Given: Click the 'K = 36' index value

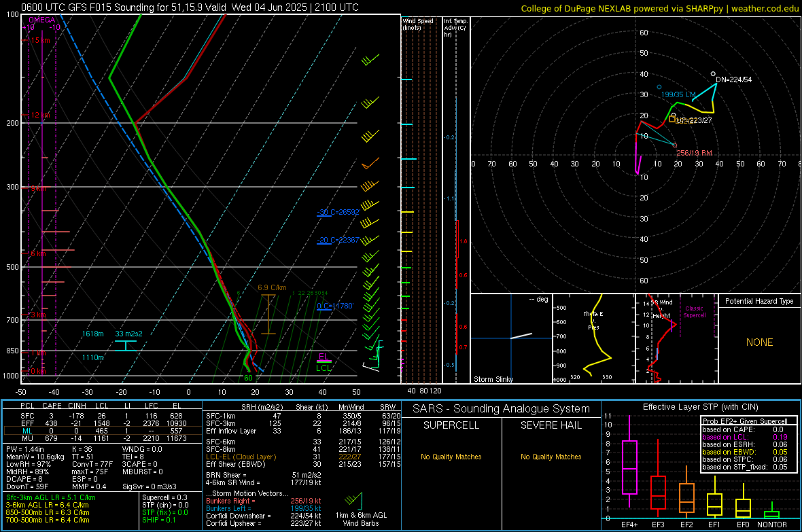Looking at the screenshot, I should (x=82, y=449).
